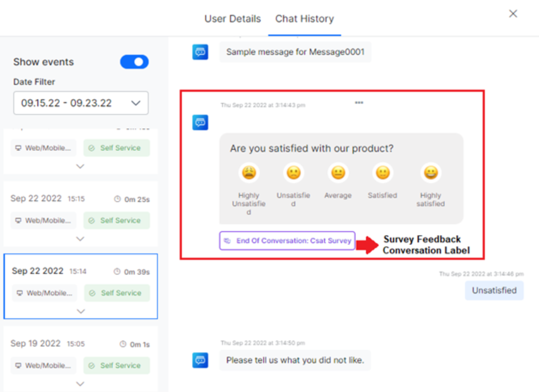The image size is (539, 392).
Task: Click bot avatar next to 'Please tell us' message
Action: click(x=200, y=360)
